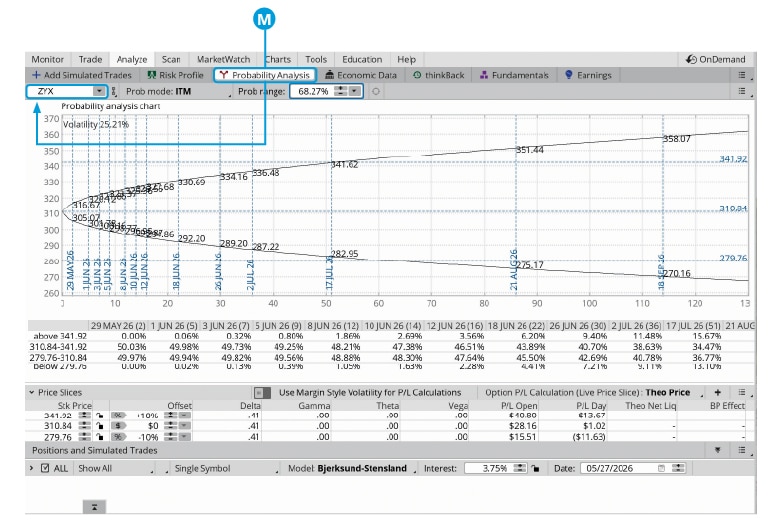780x520 pixels.
Task: Toggle the lock icon next to Interest
Action: coord(535,468)
